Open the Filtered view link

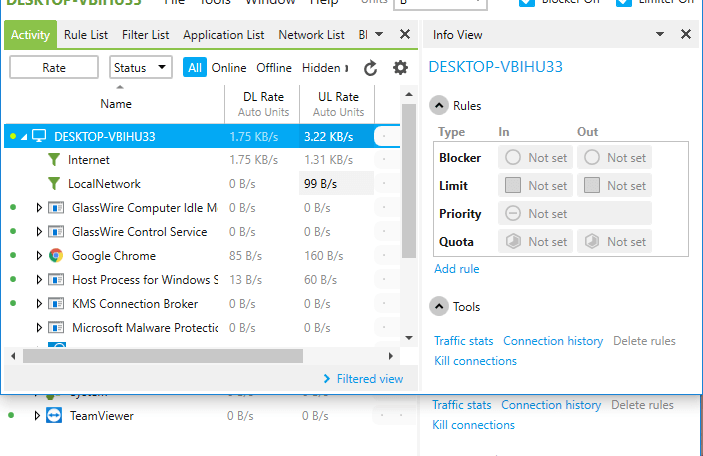pos(369,379)
